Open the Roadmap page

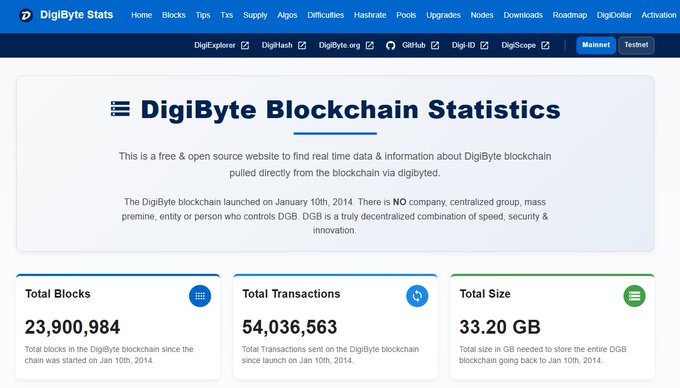pos(569,15)
